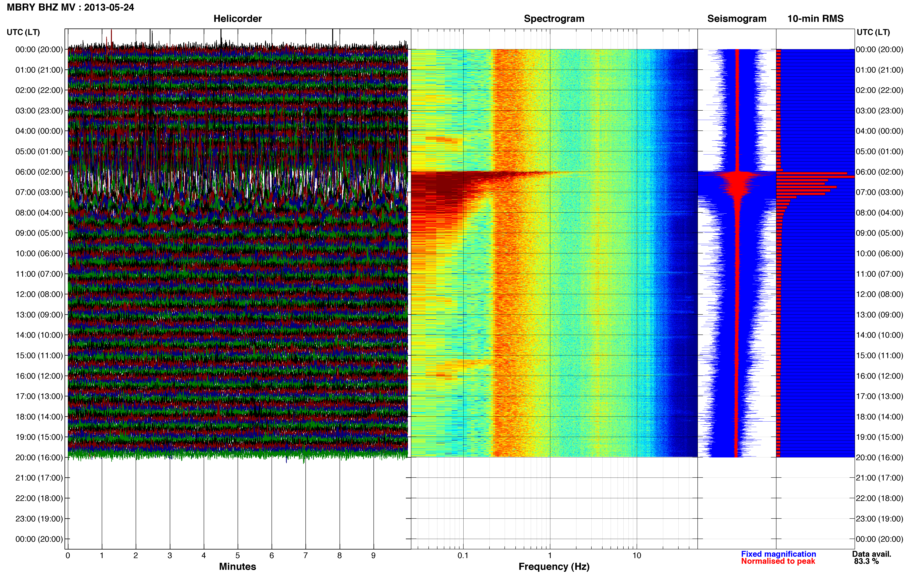Click the 04:00 (00:00) label on the left axis
The image size is (924, 578).
[39, 131]
